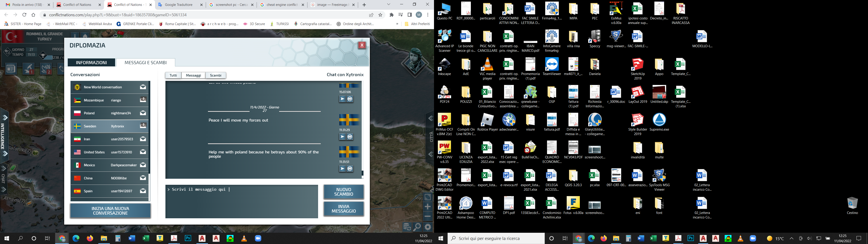Click the message text input field
Screen dimensions: 868x244
(x=241, y=201)
